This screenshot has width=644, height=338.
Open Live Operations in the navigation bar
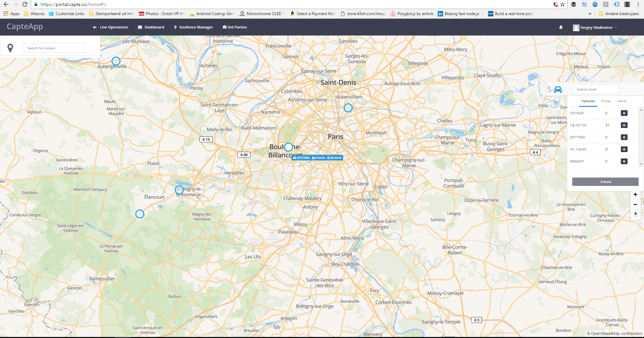click(110, 27)
